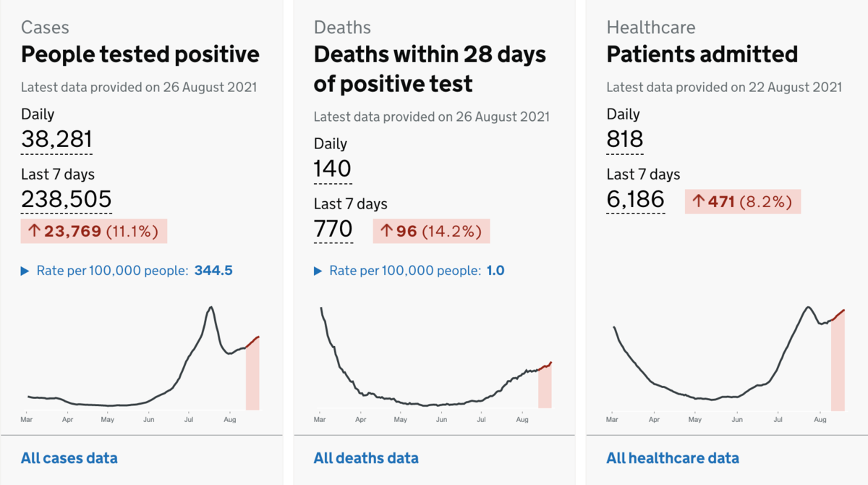
Task: Click the last 7 days cases 238,505
Action: pyautogui.click(x=66, y=199)
